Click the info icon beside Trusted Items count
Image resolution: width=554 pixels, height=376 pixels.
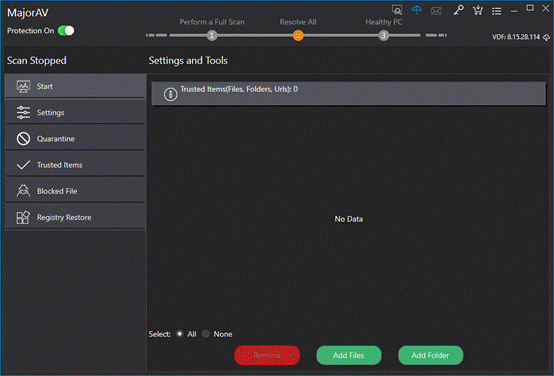pyautogui.click(x=170, y=94)
